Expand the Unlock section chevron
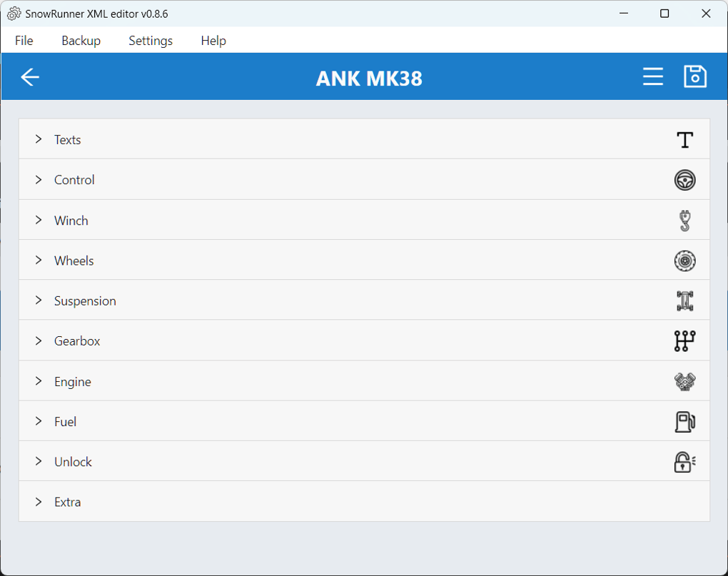 pos(39,461)
